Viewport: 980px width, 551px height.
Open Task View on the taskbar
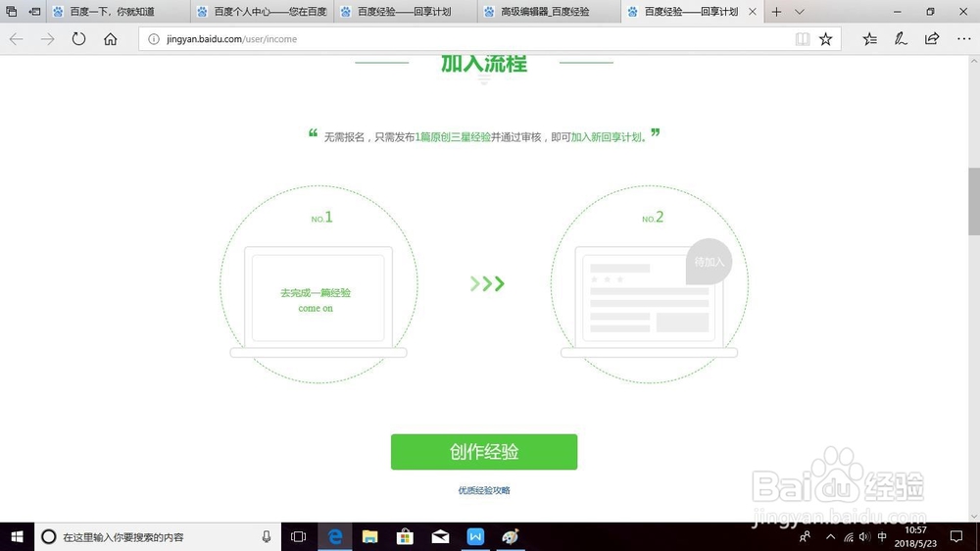coord(299,536)
